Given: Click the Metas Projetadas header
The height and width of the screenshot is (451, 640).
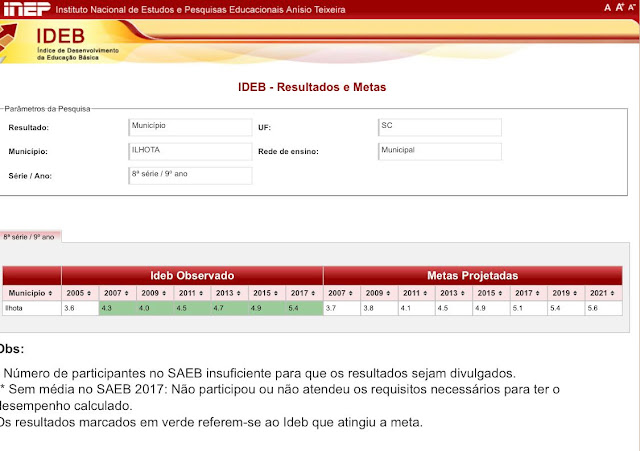Looking at the screenshot, I should click(473, 275).
